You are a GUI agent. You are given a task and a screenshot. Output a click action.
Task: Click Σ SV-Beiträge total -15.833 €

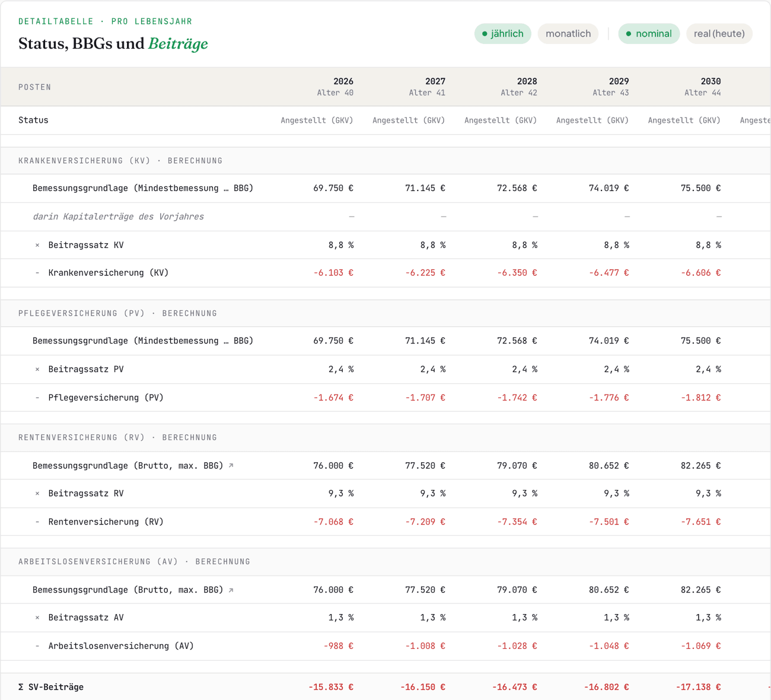click(331, 687)
